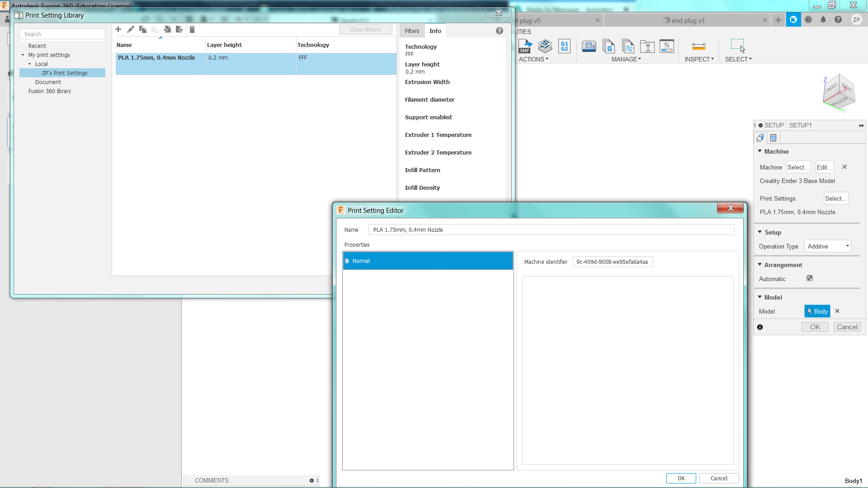
Task: Click the export print setting icon
Action: point(179,29)
